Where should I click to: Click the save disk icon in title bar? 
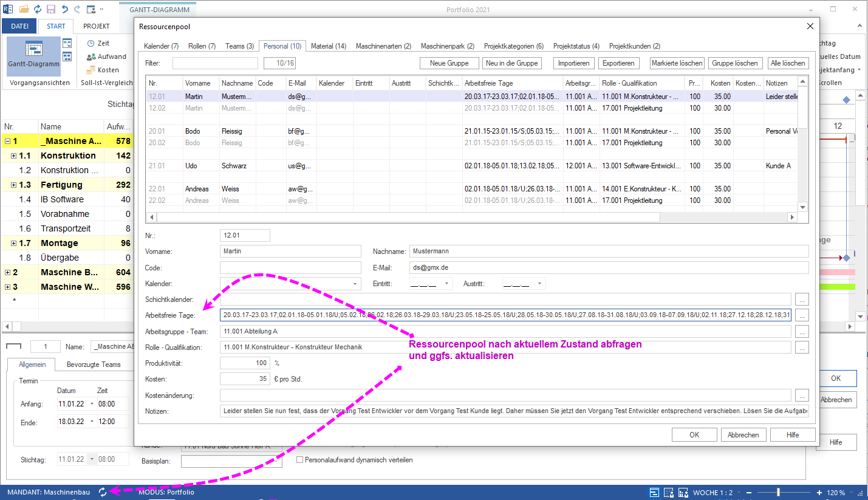(x=50, y=9)
